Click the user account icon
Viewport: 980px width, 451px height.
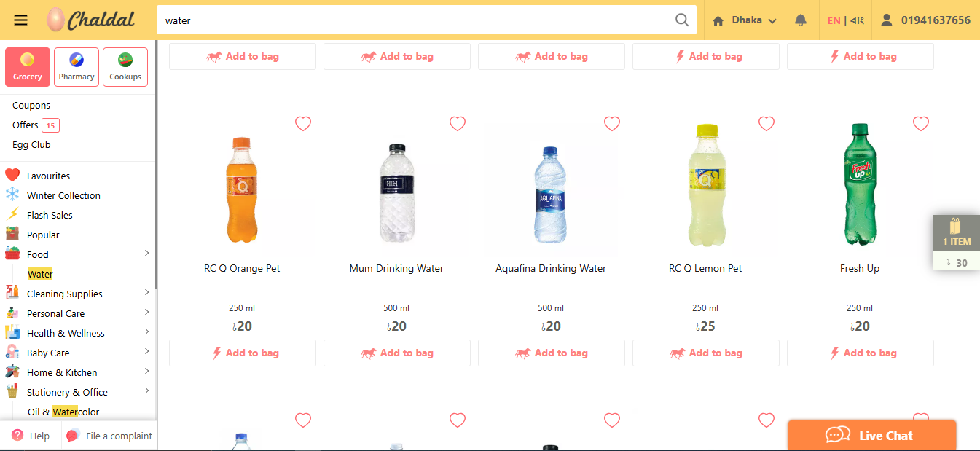(x=887, y=20)
